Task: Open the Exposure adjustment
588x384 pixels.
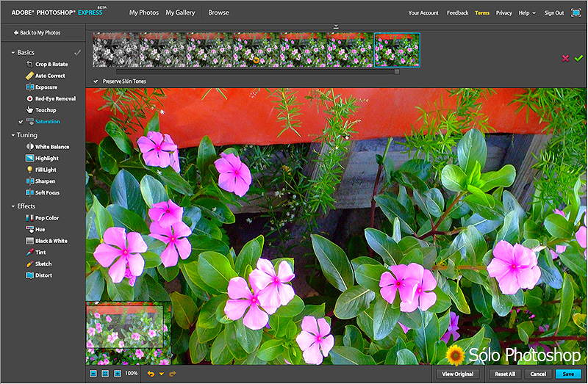Action: [42, 87]
